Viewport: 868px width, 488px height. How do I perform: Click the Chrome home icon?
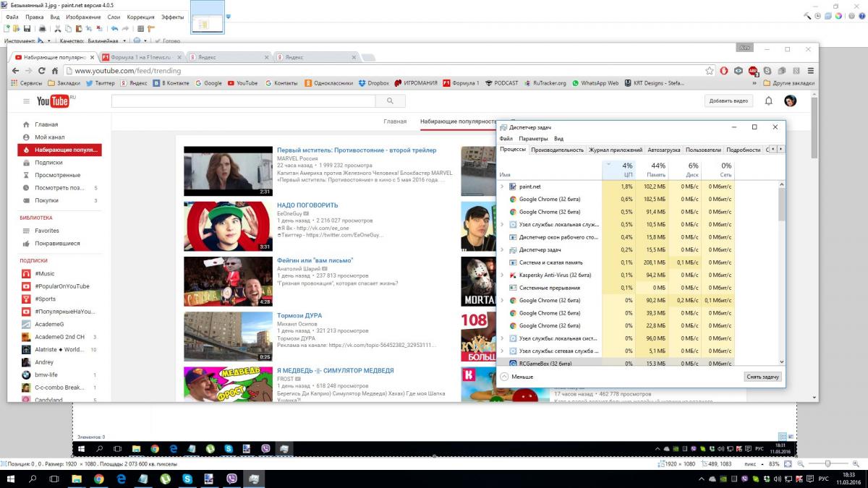tap(54, 71)
